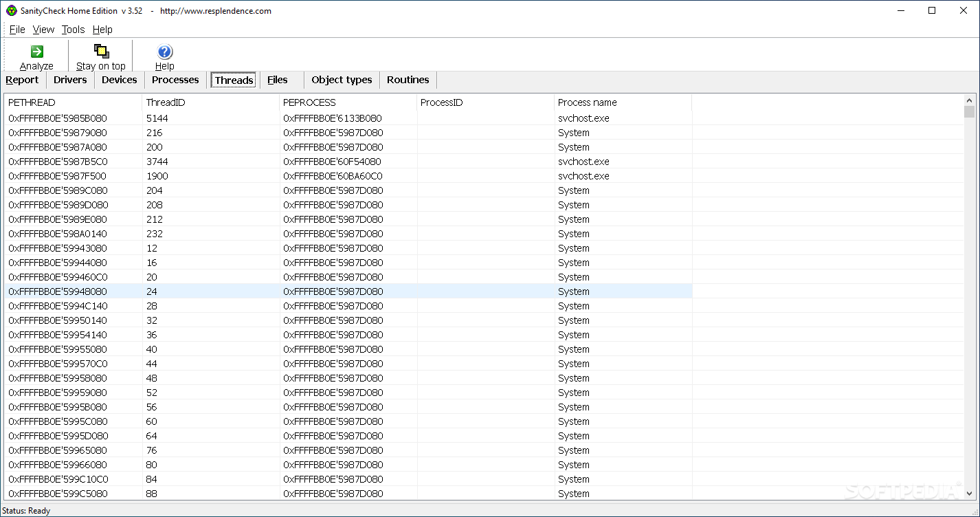Sort by the PETHREAD column header
Image resolution: width=980 pixels, height=517 pixels.
73,102
